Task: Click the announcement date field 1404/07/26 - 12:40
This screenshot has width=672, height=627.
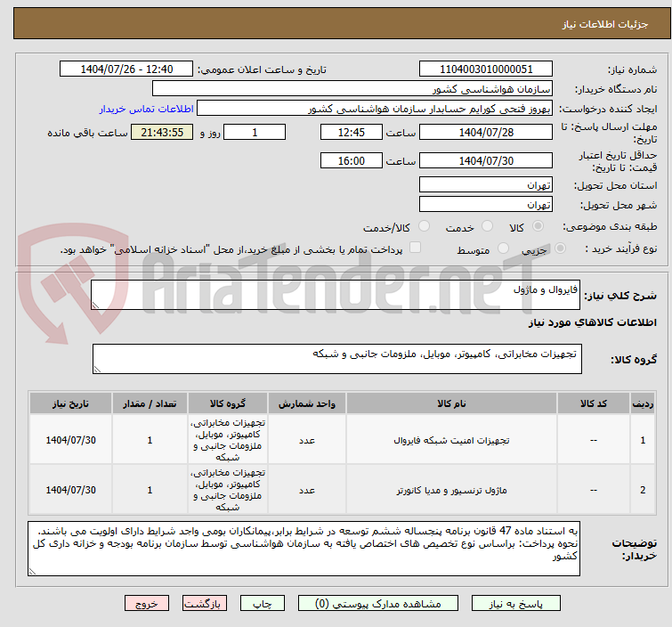Action: click(x=126, y=69)
